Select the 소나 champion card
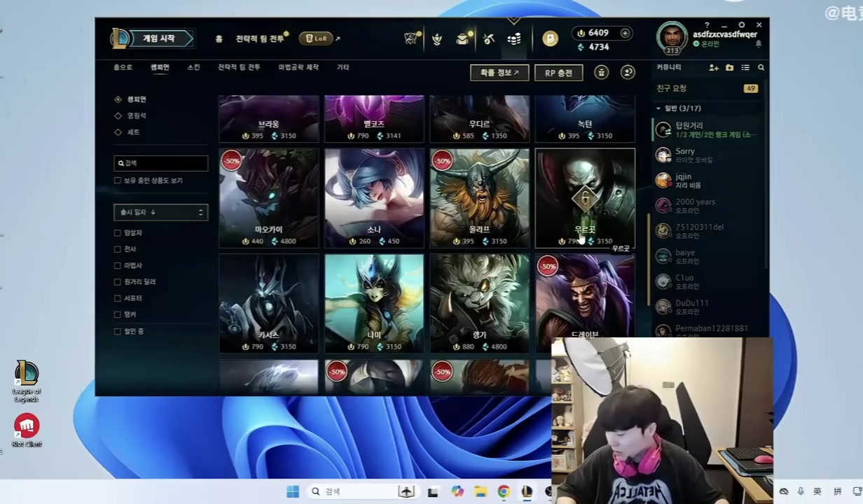The width and height of the screenshot is (863, 504). pos(374,197)
